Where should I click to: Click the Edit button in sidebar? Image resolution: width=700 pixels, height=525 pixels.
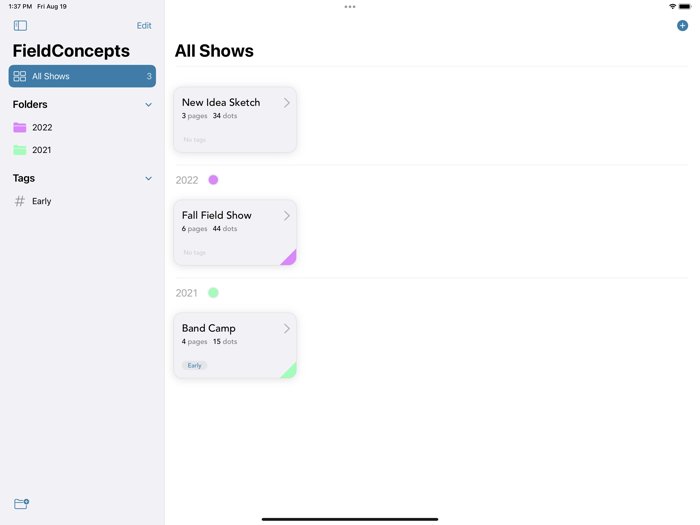pos(144,25)
